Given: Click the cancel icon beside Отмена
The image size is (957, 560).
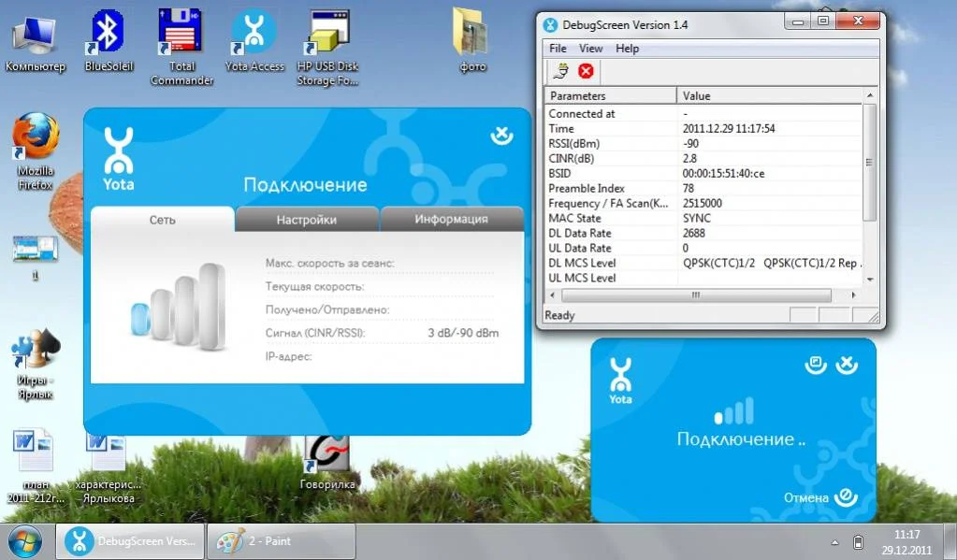Looking at the screenshot, I should (846, 496).
